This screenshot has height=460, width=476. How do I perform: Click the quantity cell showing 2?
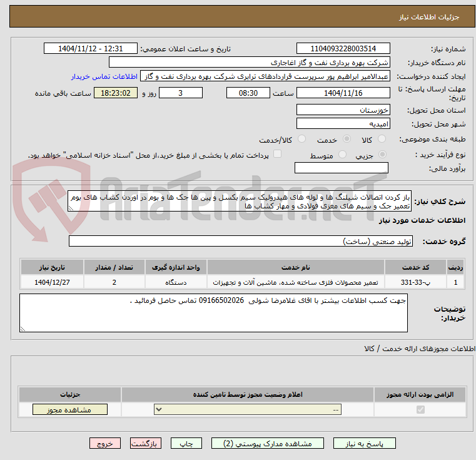114,282
